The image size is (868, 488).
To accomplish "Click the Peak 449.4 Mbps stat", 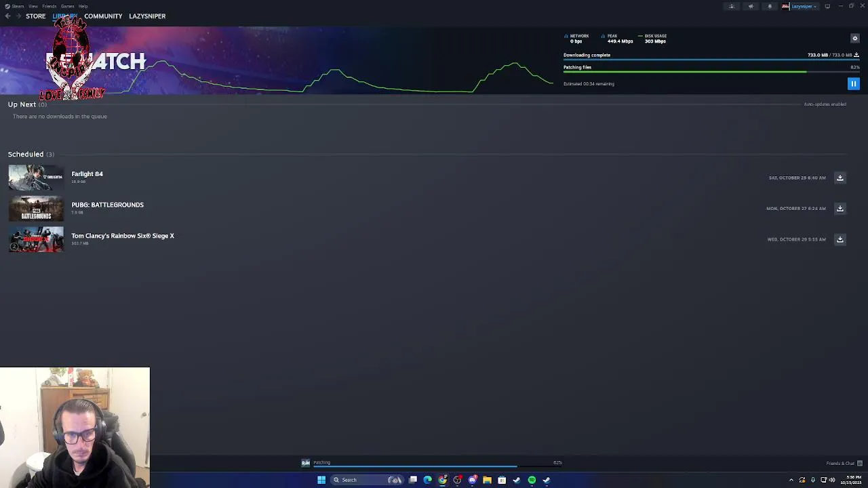I will click(x=617, y=39).
